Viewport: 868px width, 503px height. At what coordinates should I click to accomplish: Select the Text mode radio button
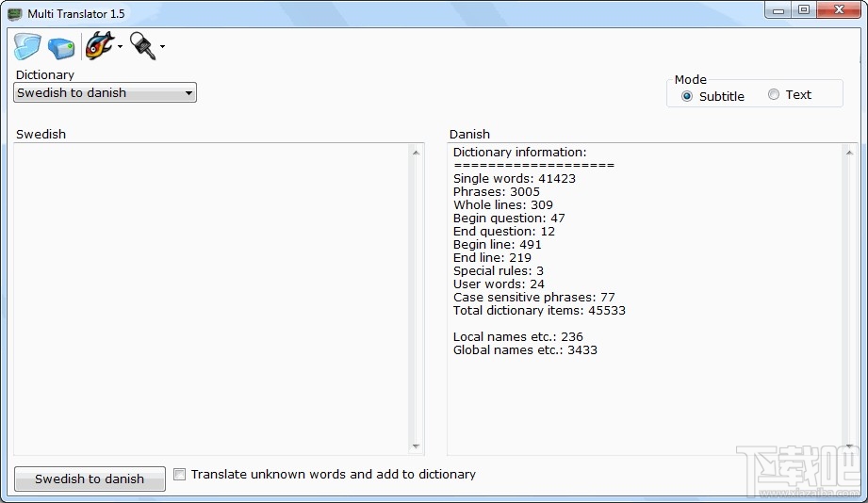774,94
